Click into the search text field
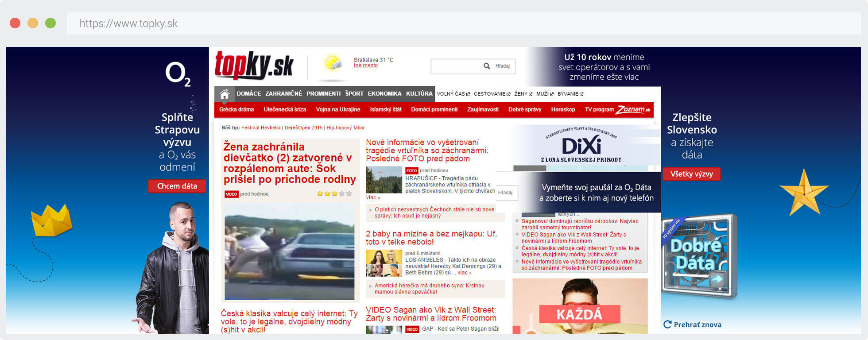Screen dimensions: 868x340 tap(456, 66)
